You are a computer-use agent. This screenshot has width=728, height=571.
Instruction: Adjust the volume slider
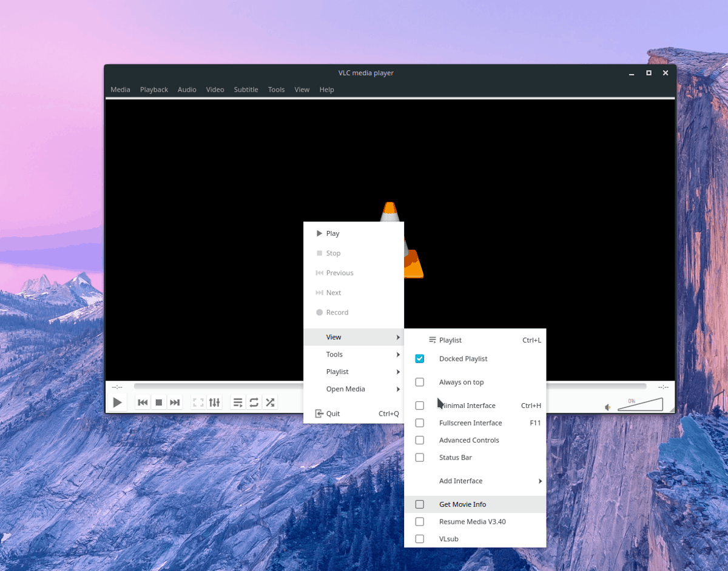pos(640,405)
